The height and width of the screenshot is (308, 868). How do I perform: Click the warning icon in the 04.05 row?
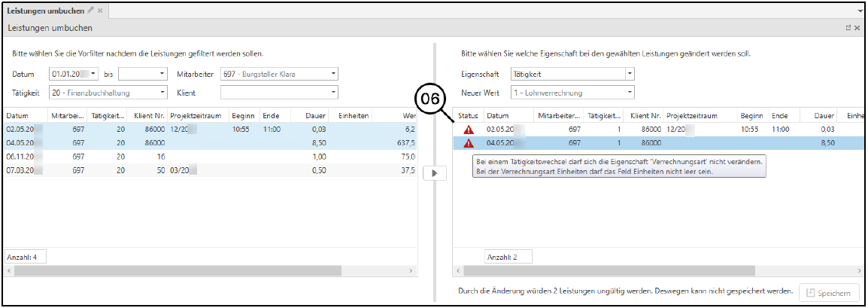tap(469, 142)
